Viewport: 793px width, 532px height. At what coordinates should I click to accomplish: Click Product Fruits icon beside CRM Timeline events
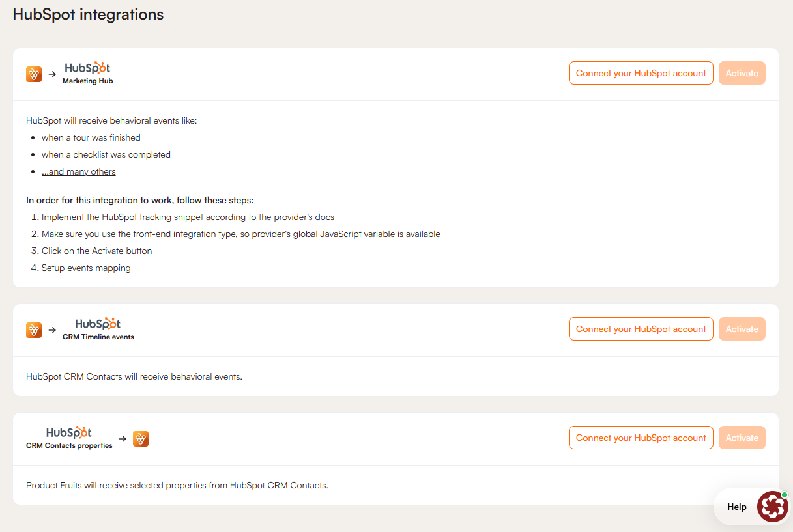34,330
